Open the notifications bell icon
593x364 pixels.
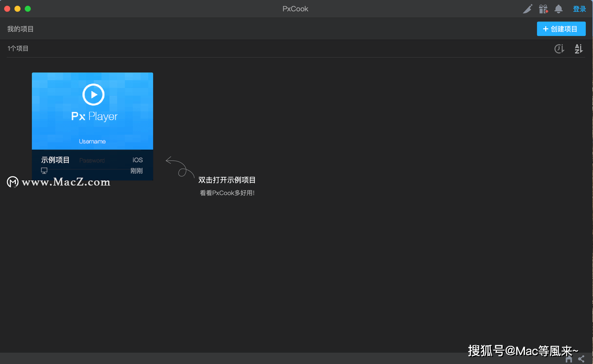(x=558, y=9)
